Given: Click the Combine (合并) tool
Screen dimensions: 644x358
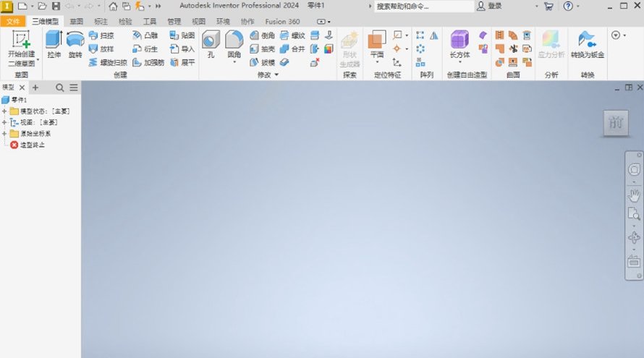Looking at the screenshot, I should 292,49.
